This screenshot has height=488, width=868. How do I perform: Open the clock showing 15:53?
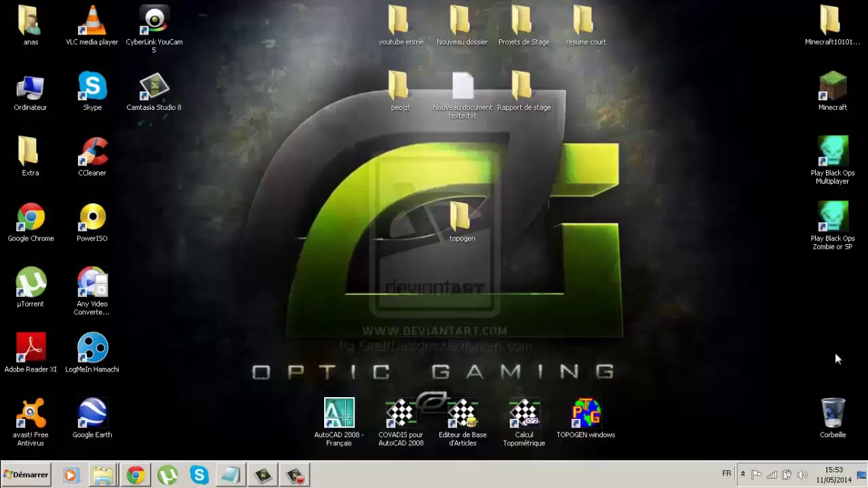pyautogui.click(x=833, y=474)
